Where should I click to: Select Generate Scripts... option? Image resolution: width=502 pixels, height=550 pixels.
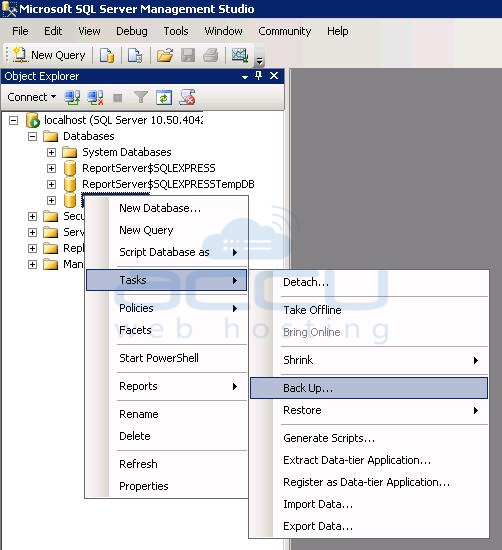click(x=369, y=438)
